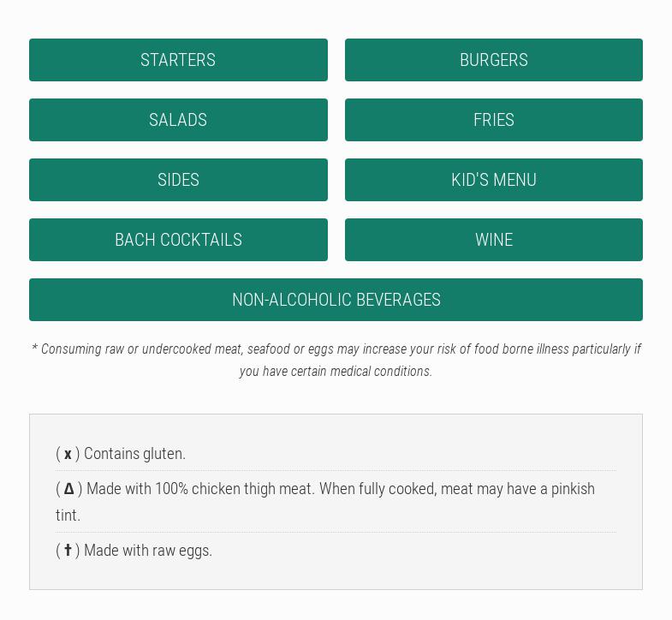Screen dimensions: 672x620
Task: Click the triangle chicken thigh symbol
Action: point(68,489)
